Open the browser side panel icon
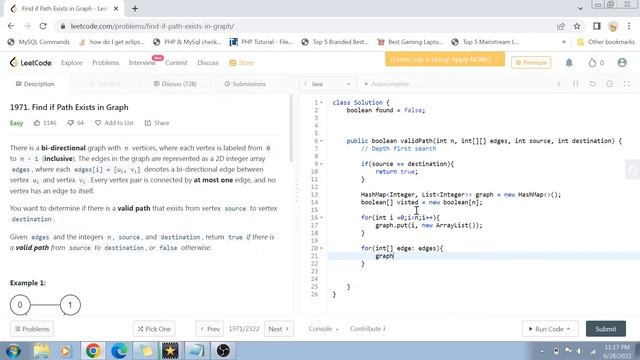 pyautogui.click(x=597, y=26)
